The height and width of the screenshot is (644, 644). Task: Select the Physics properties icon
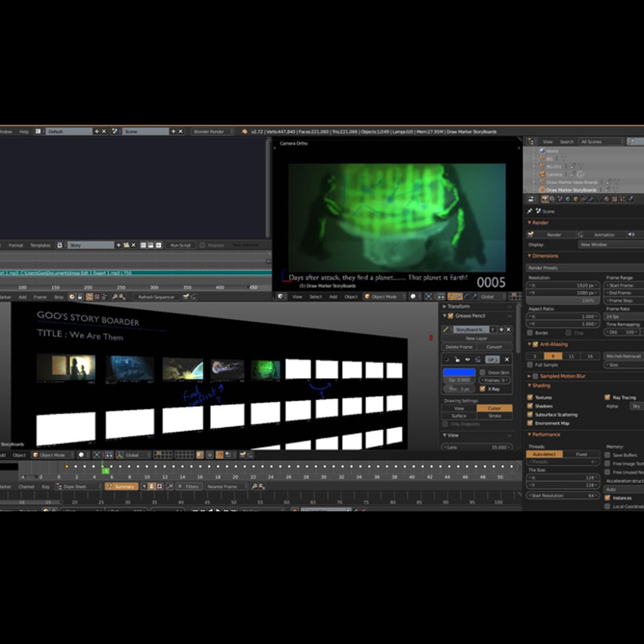630,199
